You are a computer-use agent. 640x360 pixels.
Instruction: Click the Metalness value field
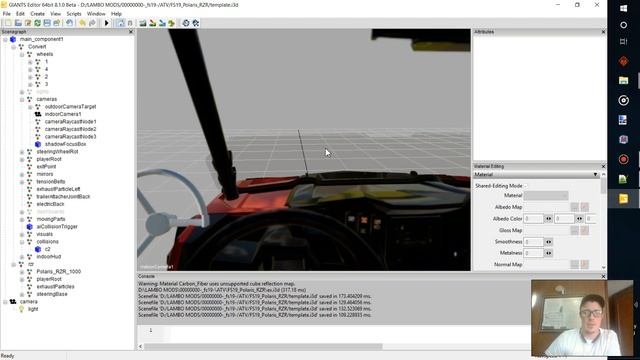click(533, 253)
